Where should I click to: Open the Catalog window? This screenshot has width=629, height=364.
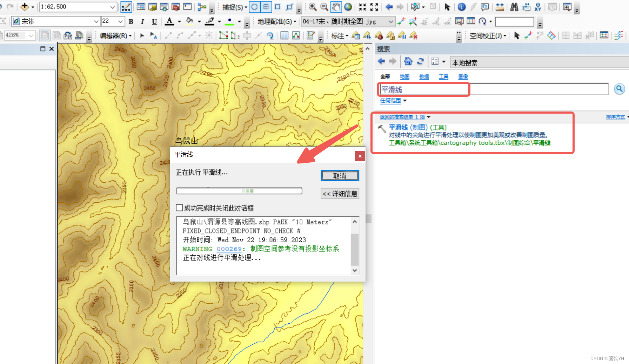pos(153,7)
